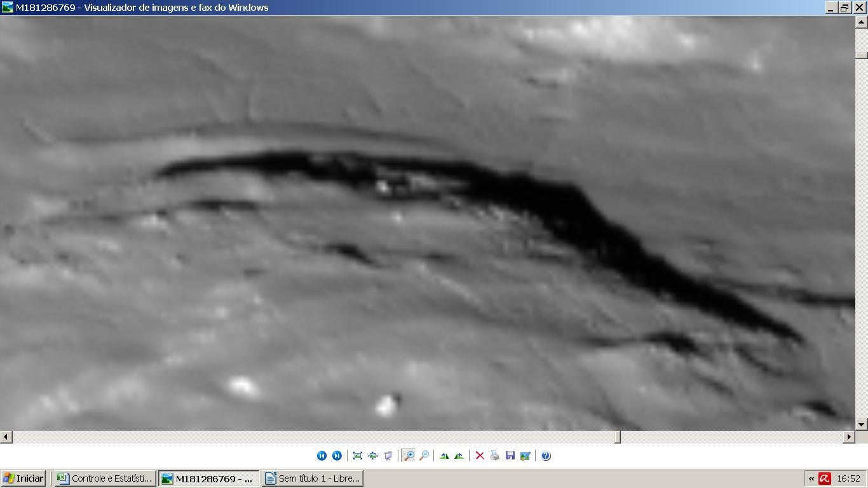Image resolution: width=868 pixels, height=488 pixels.
Task: Zoom out with the minus magnifier
Action: pyautogui.click(x=424, y=456)
